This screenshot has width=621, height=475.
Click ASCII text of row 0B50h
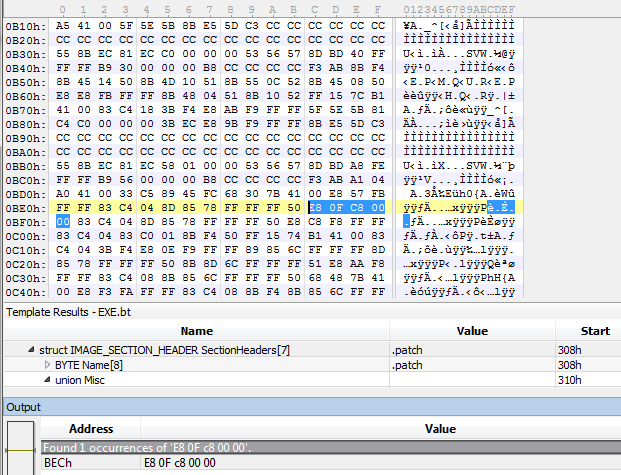pos(459,82)
